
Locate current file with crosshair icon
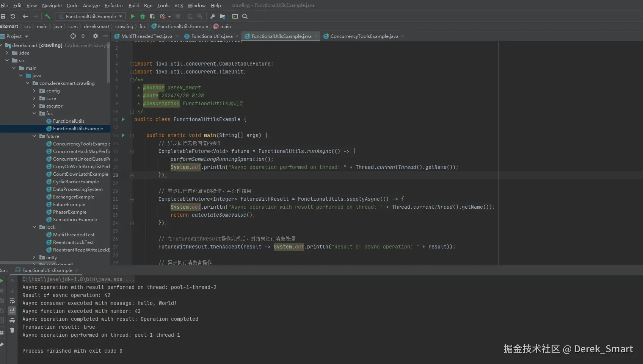coord(73,36)
